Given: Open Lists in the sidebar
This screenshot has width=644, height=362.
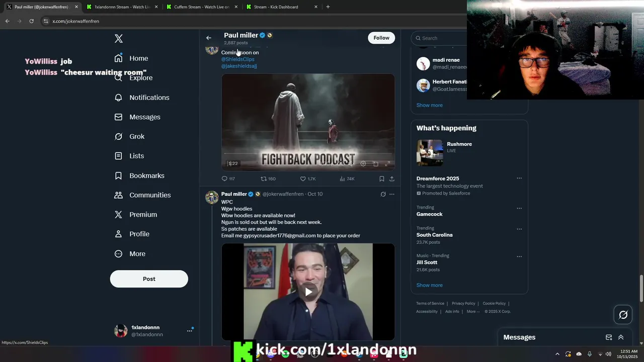Looking at the screenshot, I should 129,156.
